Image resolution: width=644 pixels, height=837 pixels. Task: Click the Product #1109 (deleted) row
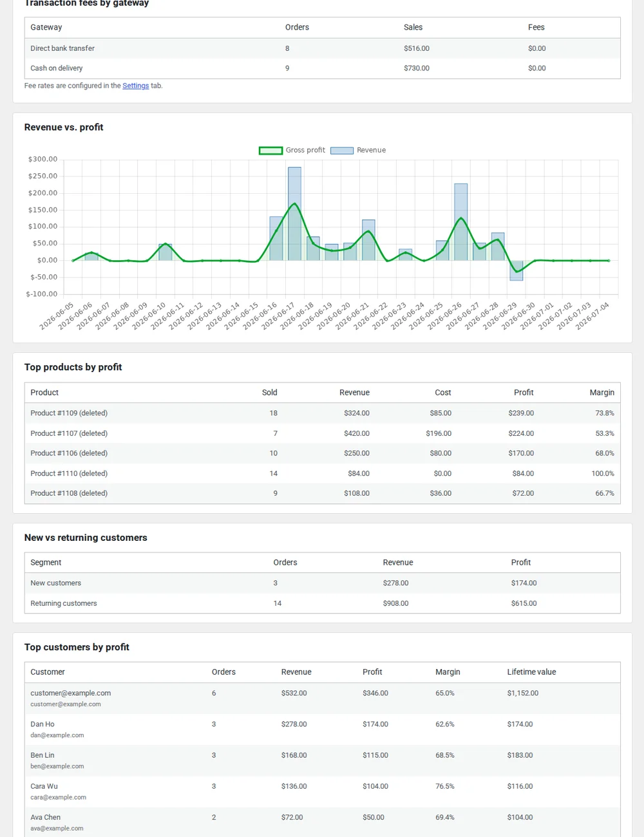(x=322, y=413)
